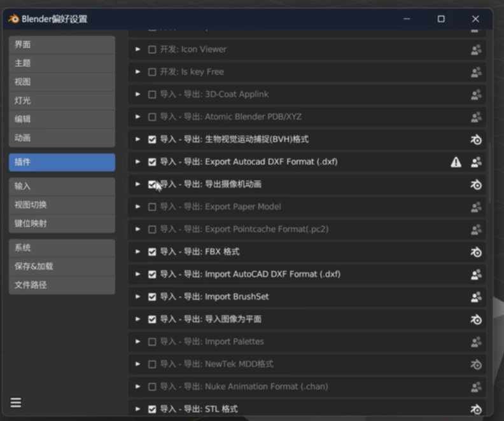Uncheck the 导入图像为平面 add-on checkbox

click(152, 319)
